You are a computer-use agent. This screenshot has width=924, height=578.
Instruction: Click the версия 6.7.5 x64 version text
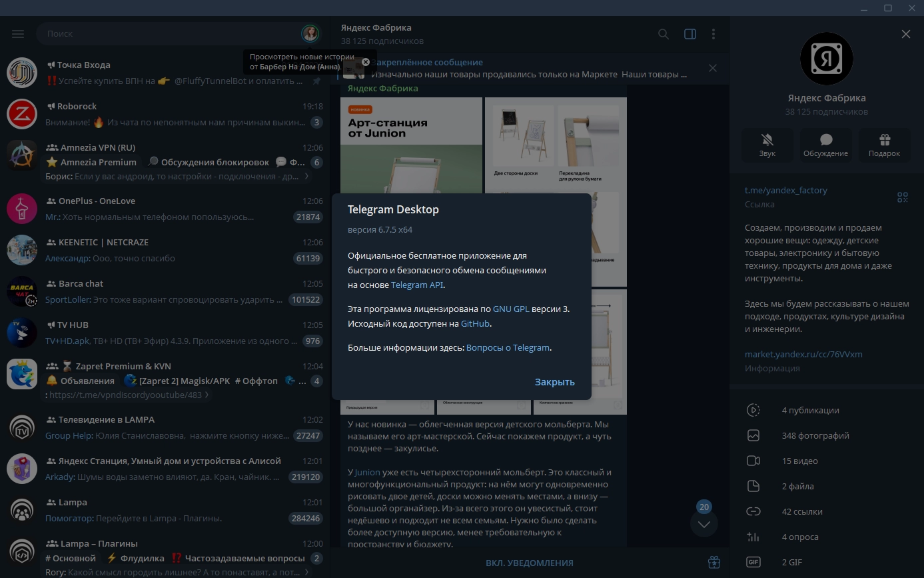[x=380, y=230]
